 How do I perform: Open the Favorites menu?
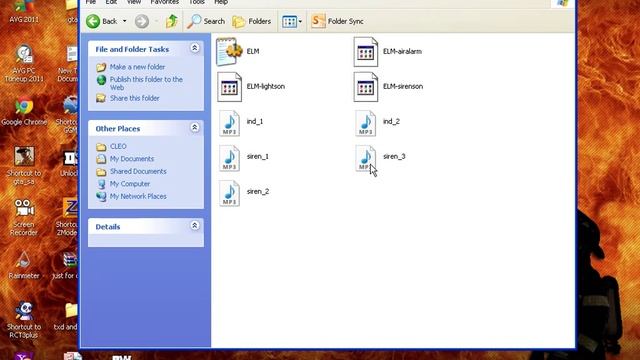pyautogui.click(x=164, y=2)
